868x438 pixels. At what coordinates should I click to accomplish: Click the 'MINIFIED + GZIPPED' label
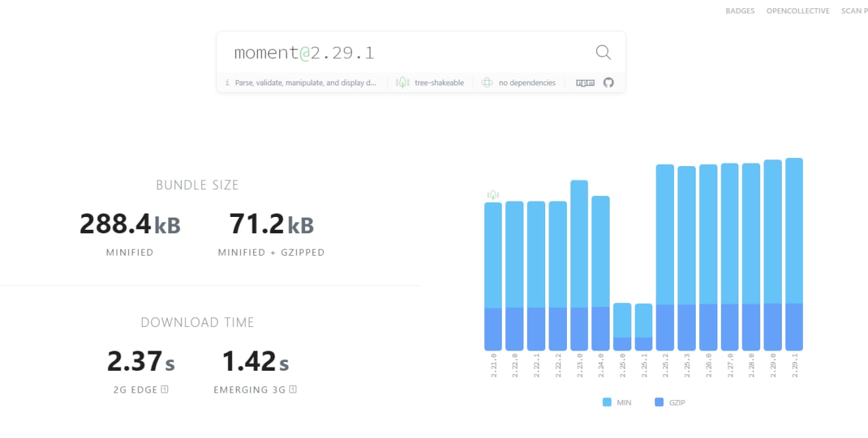pyautogui.click(x=271, y=252)
